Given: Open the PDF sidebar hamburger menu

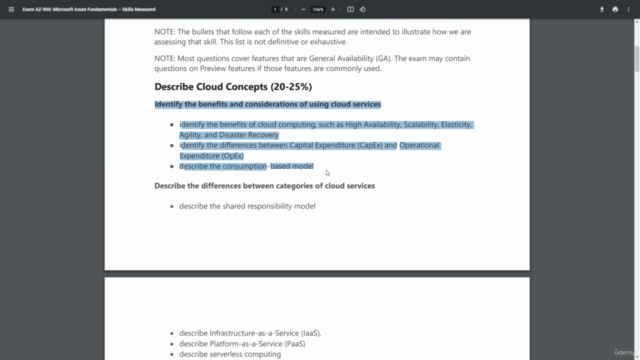Looking at the screenshot, I should point(11,9).
